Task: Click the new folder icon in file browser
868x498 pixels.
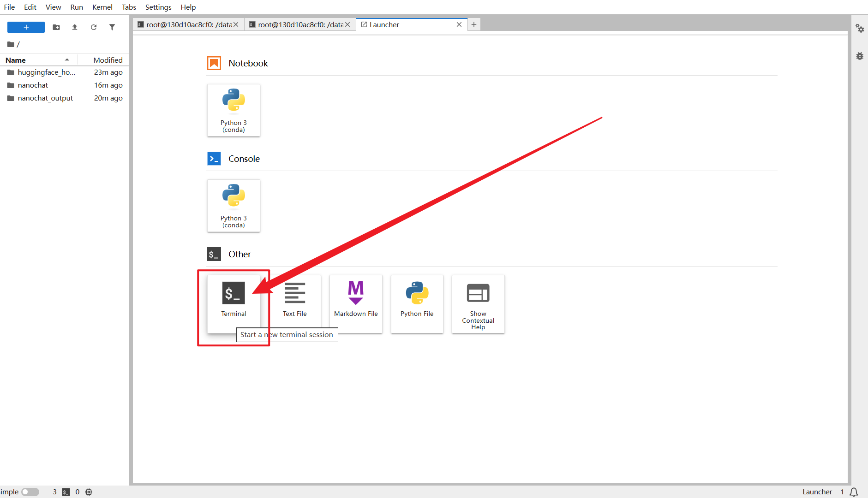Action: pyautogui.click(x=56, y=27)
